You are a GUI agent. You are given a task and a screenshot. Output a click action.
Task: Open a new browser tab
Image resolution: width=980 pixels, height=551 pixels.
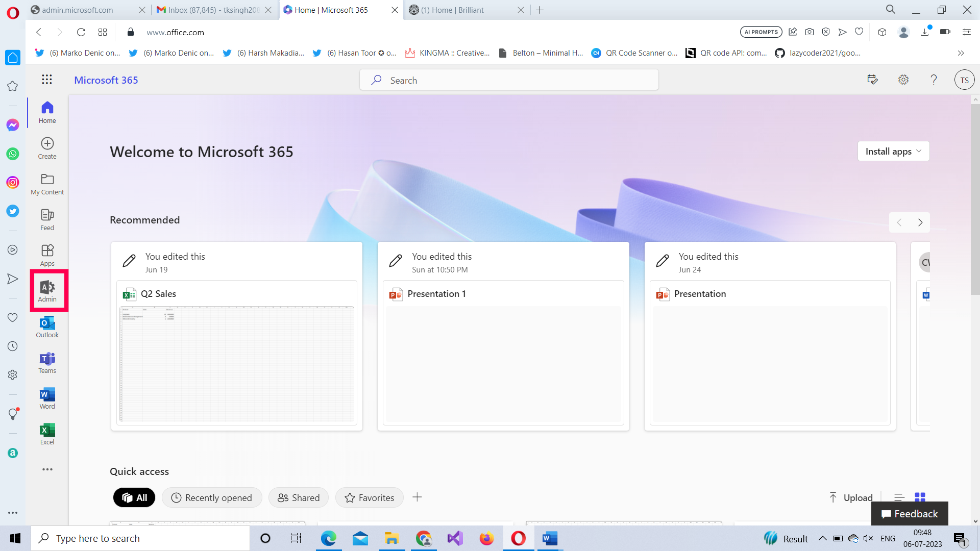click(540, 10)
